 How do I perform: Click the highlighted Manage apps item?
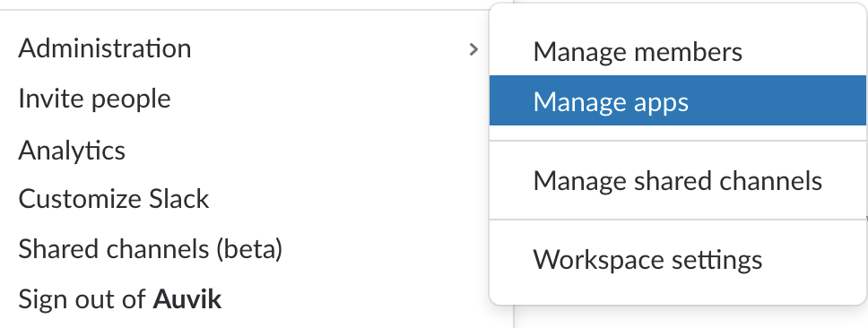tap(678, 100)
